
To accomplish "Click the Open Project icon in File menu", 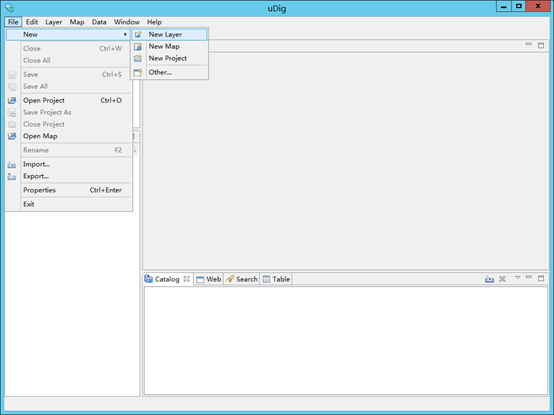I will pos(12,101).
